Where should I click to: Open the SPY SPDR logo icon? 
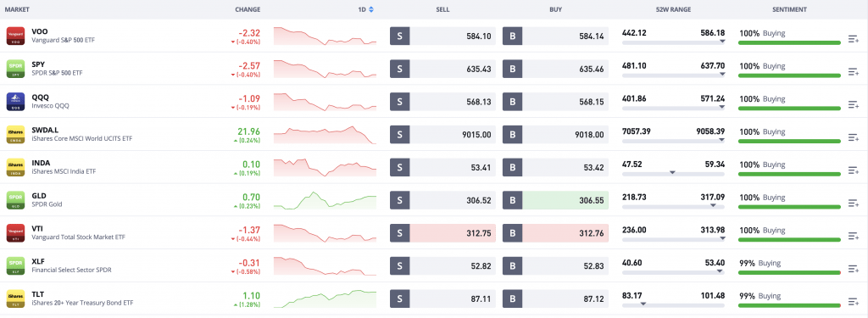pyautogui.click(x=15, y=69)
